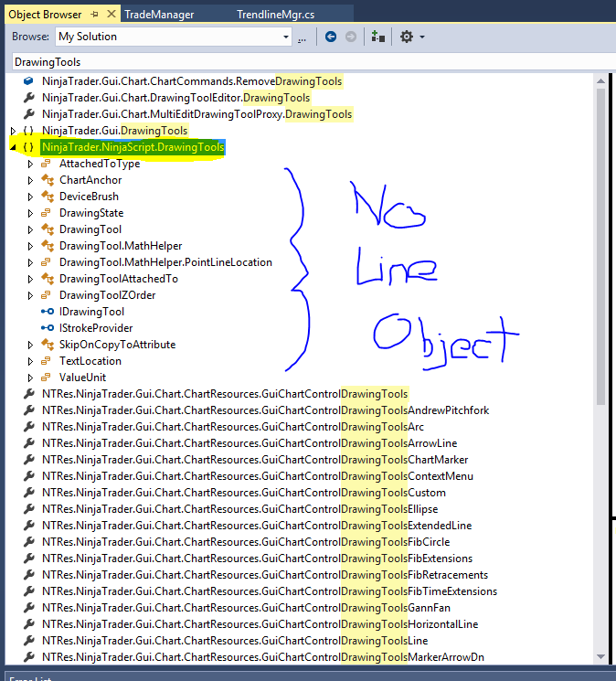Select GuiChartControlDrawingToolsArrowLine resource
The image size is (616, 681).
[250, 443]
